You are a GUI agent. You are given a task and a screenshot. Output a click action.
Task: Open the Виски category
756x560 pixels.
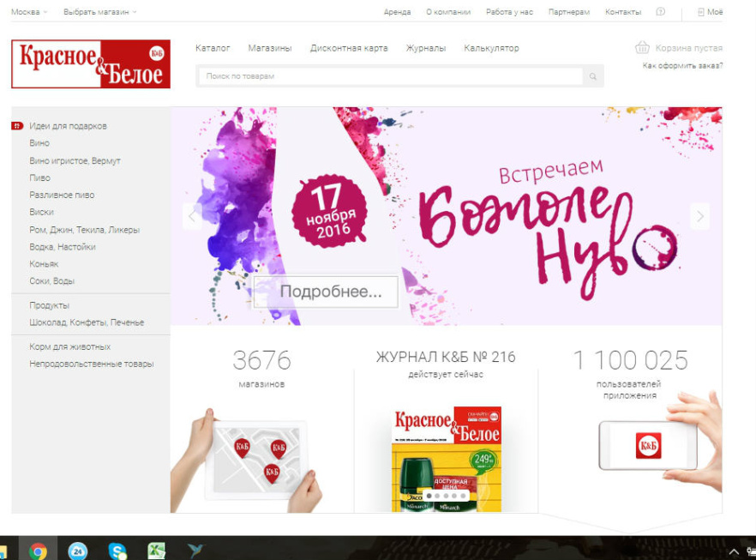click(41, 212)
